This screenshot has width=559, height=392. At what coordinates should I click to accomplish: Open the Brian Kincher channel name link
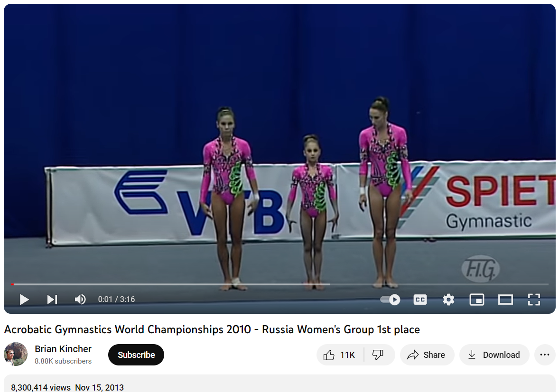coord(63,349)
